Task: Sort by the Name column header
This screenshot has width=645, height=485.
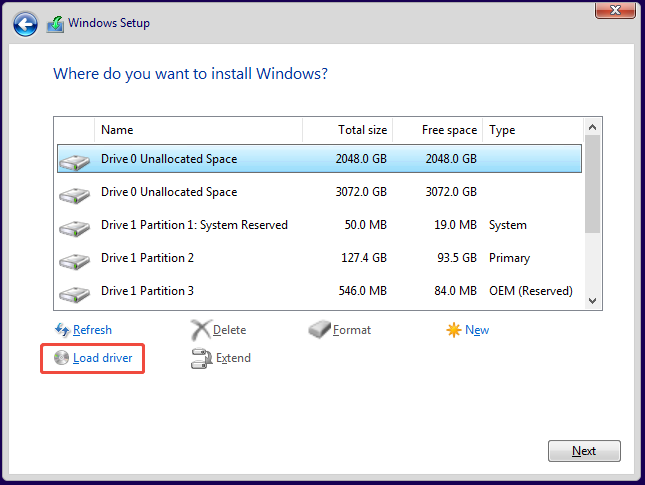Action: 198,130
